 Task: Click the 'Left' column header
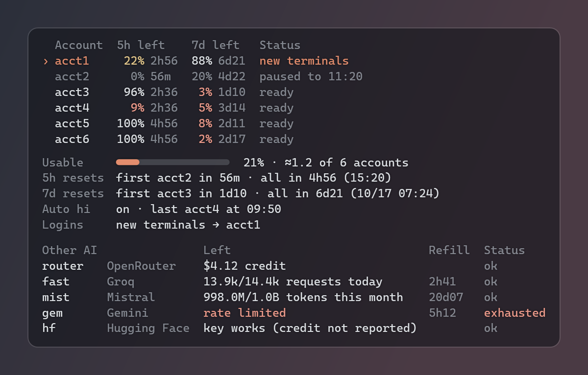point(217,251)
